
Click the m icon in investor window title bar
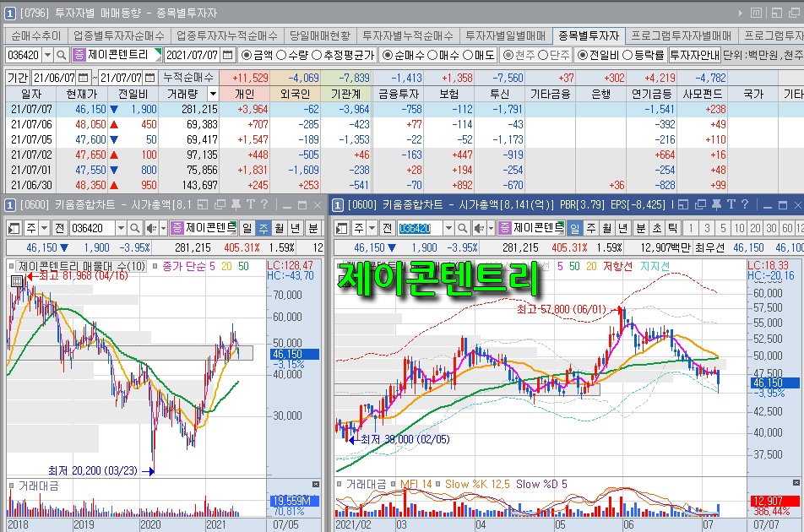pyautogui.click(x=757, y=13)
